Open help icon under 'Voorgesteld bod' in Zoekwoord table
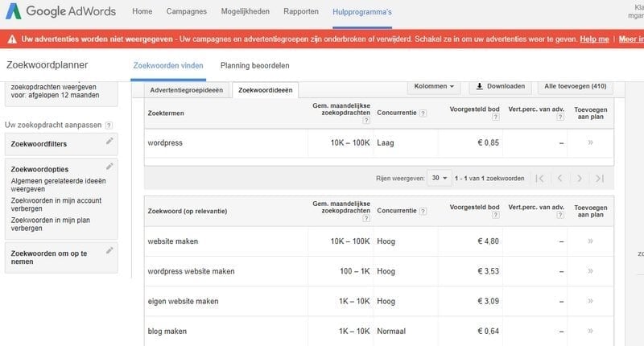This screenshot has width=644, height=346. point(496,215)
